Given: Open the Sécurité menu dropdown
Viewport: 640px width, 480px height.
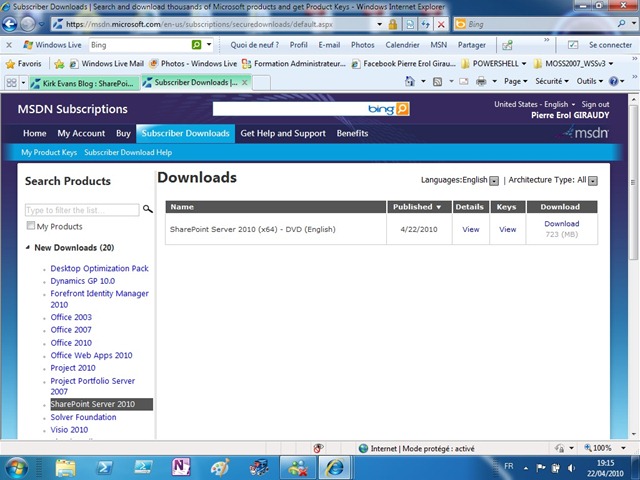Looking at the screenshot, I should tap(552, 81).
